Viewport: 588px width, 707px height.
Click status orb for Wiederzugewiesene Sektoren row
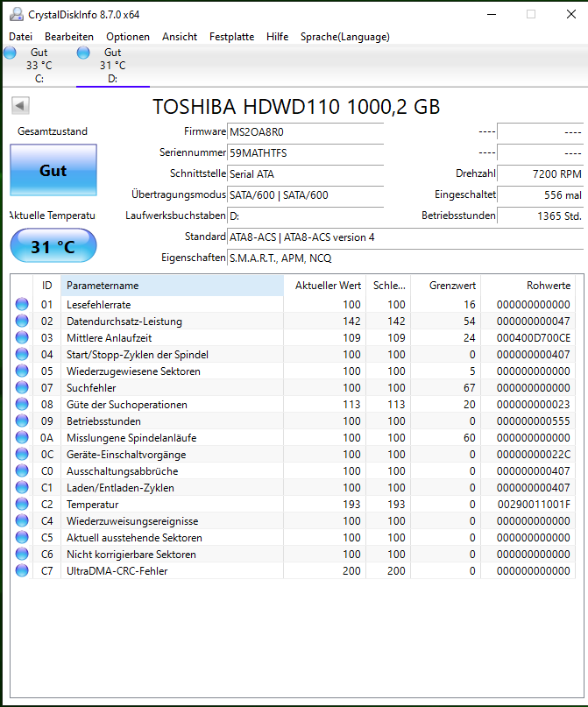pyautogui.click(x=22, y=371)
